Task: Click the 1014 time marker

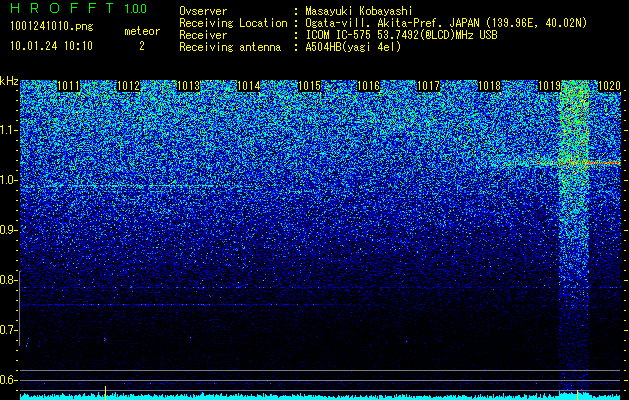Action: (249, 86)
